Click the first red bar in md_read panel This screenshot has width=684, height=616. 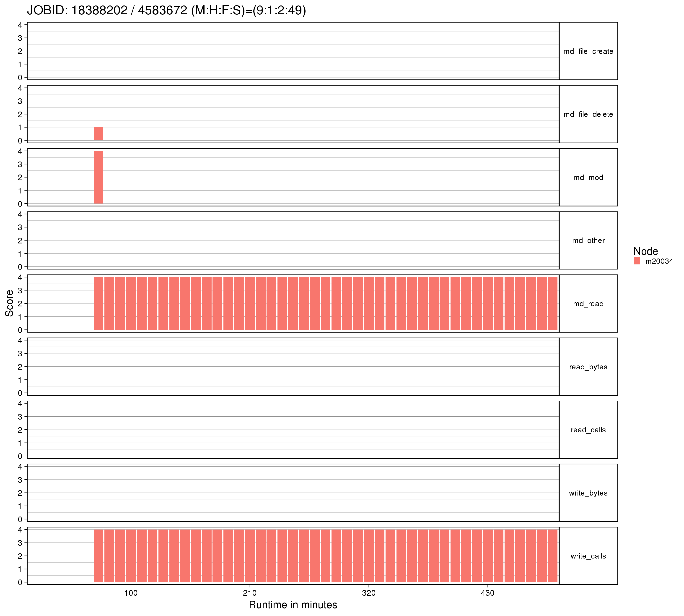(x=98, y=303)
